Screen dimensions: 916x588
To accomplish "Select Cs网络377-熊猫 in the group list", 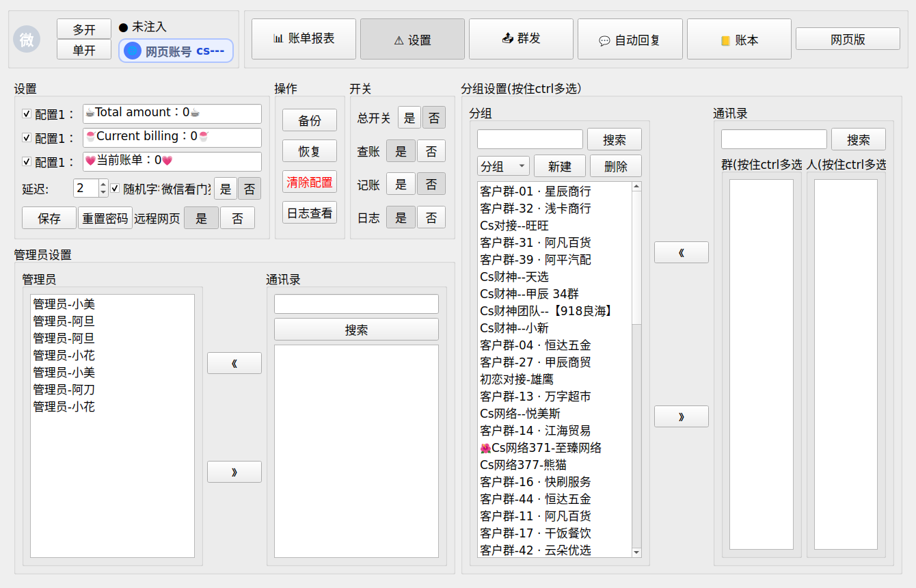I will point(555,465).
